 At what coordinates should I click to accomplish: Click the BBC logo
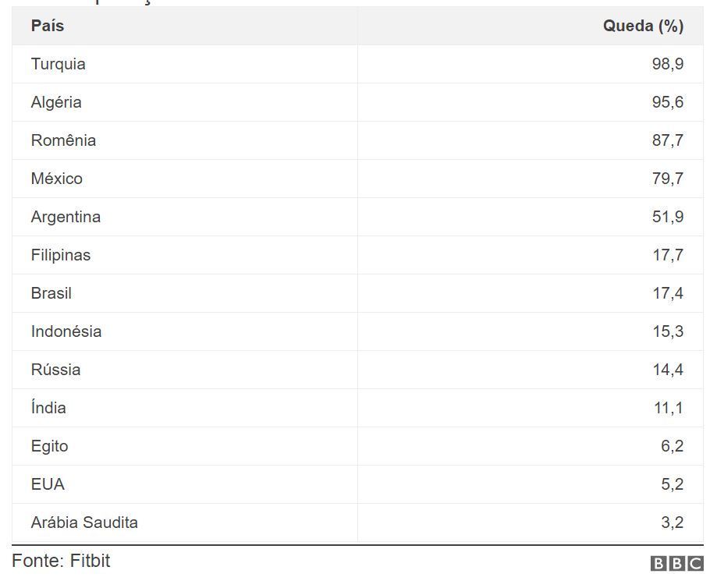[x=676, y=563]
